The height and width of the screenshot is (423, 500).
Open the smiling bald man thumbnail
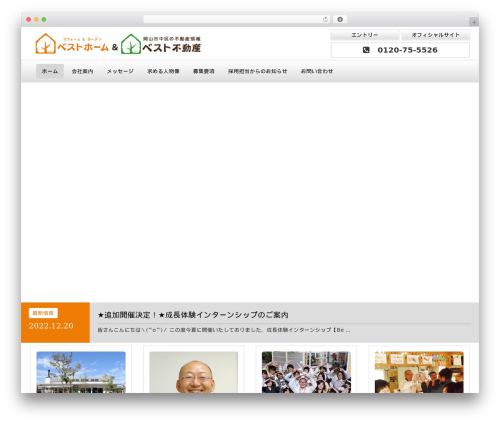pyautogui.click(x=194, y=372)
